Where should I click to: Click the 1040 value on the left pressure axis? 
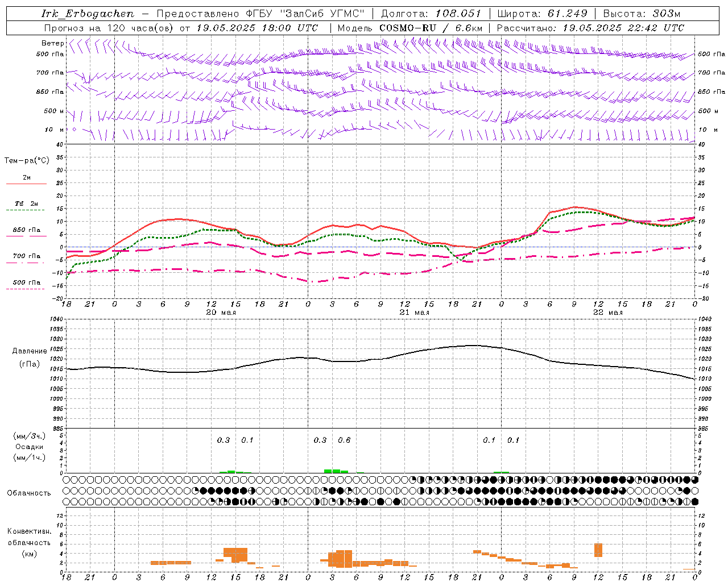pos(56,319)
